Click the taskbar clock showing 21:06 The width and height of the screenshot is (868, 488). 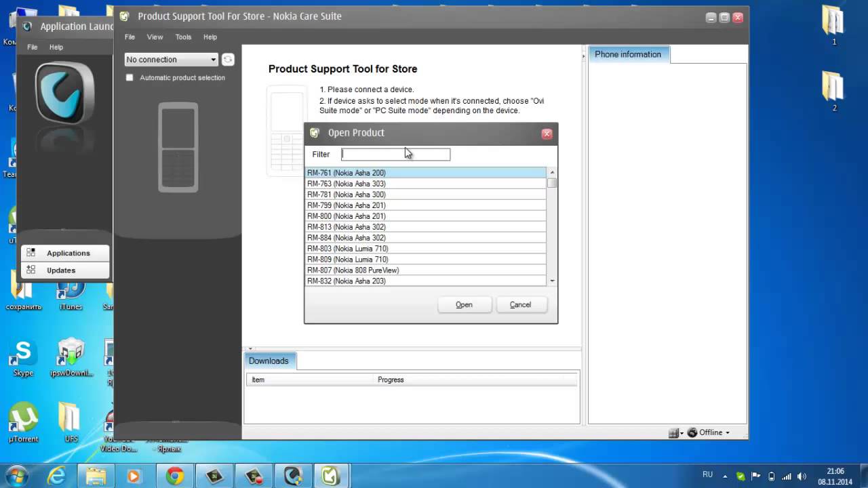(835, 476)
